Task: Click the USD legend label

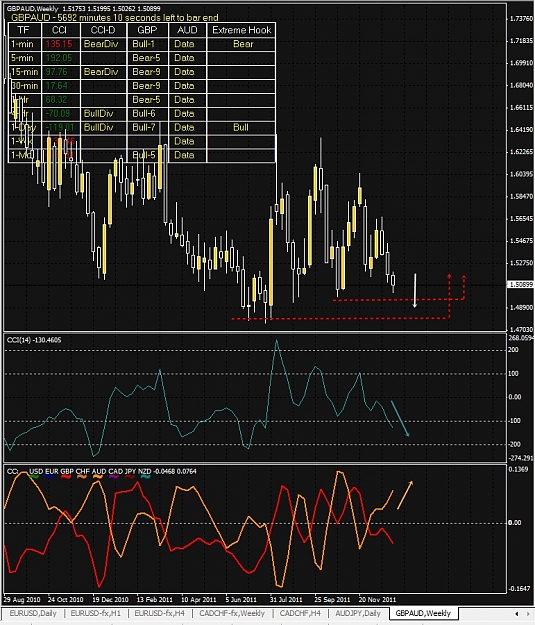Action: [x=36, y=471]
